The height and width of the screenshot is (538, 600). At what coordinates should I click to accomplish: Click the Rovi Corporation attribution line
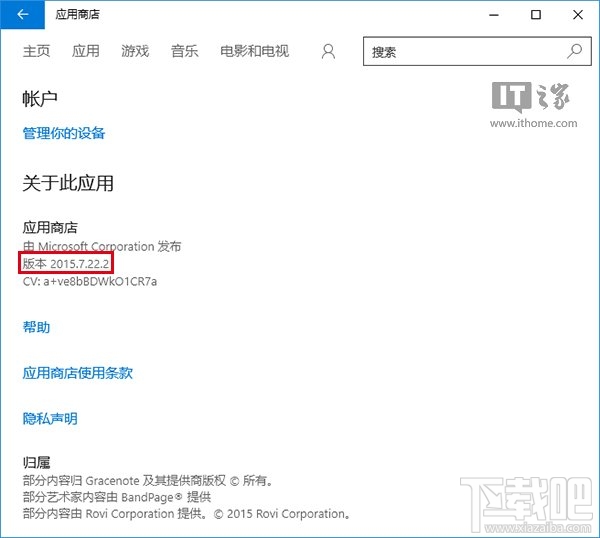coord(186,514)
